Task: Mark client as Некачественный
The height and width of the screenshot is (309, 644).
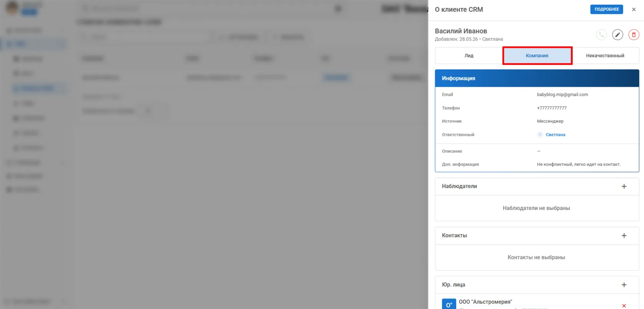Action: tap(605, 56)
